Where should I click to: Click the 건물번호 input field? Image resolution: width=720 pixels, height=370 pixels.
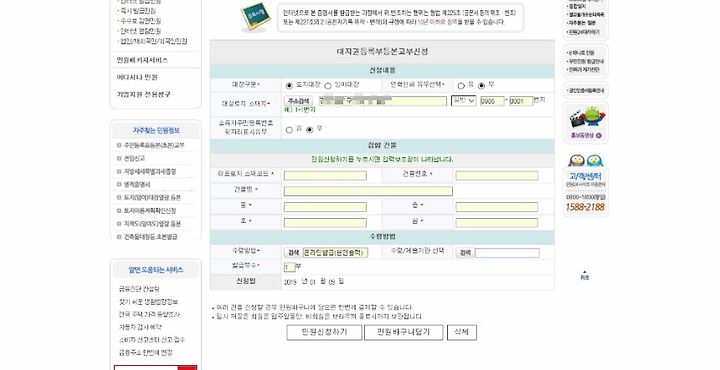click(x=496, y=175)
